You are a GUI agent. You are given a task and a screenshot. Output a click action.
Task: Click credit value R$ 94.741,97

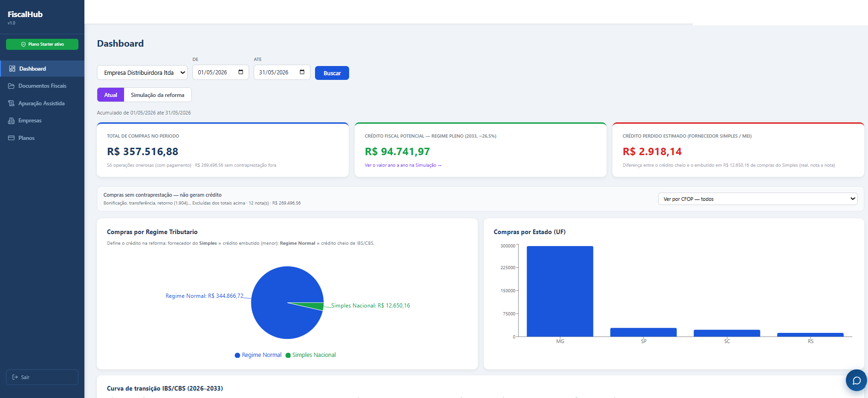point(397,151)
